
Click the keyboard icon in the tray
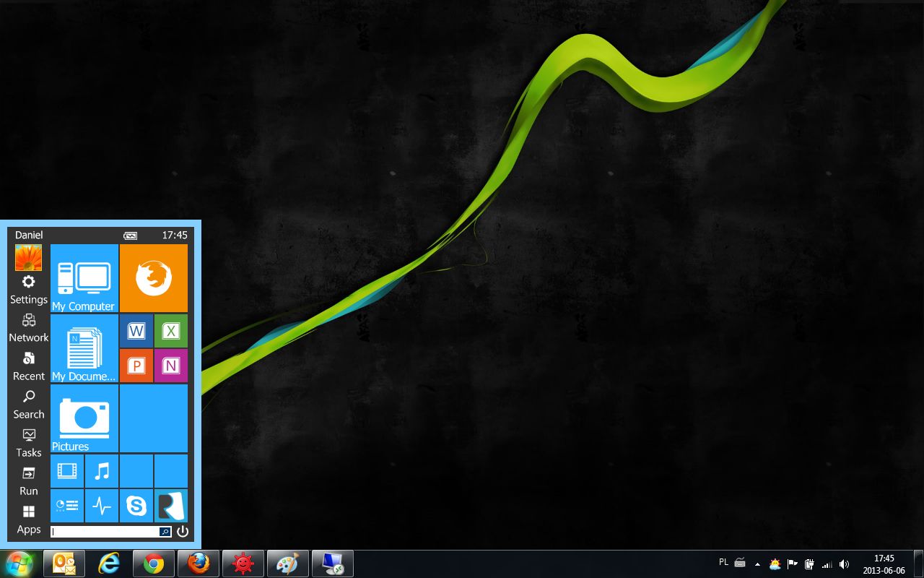(x=740, y=563)
